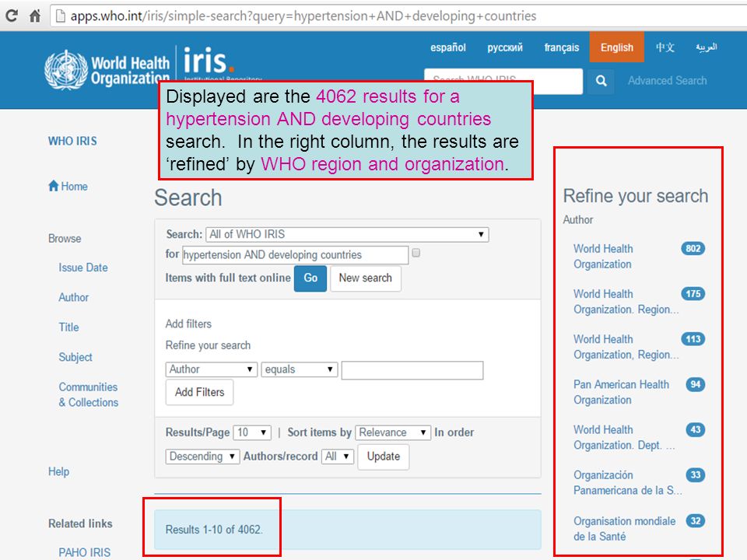This screenshot has height=560, width=747.
Task: Switch language to français
Action: pos(562,47)
